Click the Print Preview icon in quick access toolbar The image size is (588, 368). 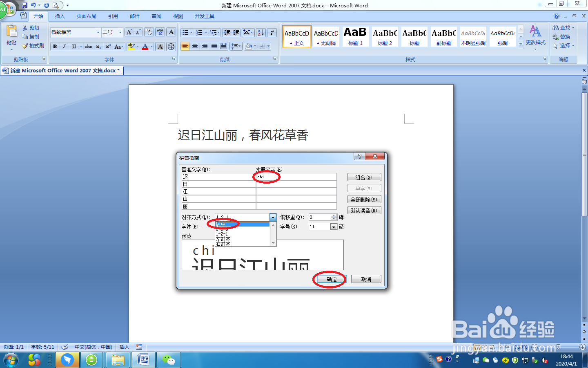tap(55, 5)
